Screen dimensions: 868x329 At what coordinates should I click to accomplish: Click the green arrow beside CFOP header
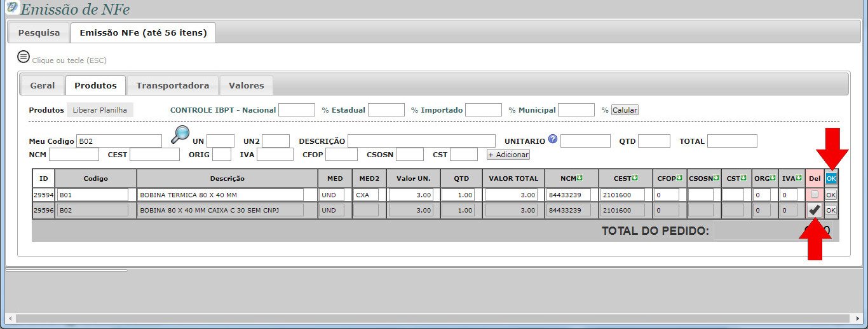(x=679, y=178)
